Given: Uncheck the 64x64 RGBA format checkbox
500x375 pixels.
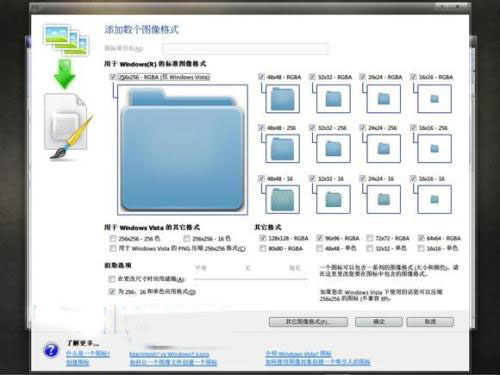Looking at the screenshot, I should (421, 238).
